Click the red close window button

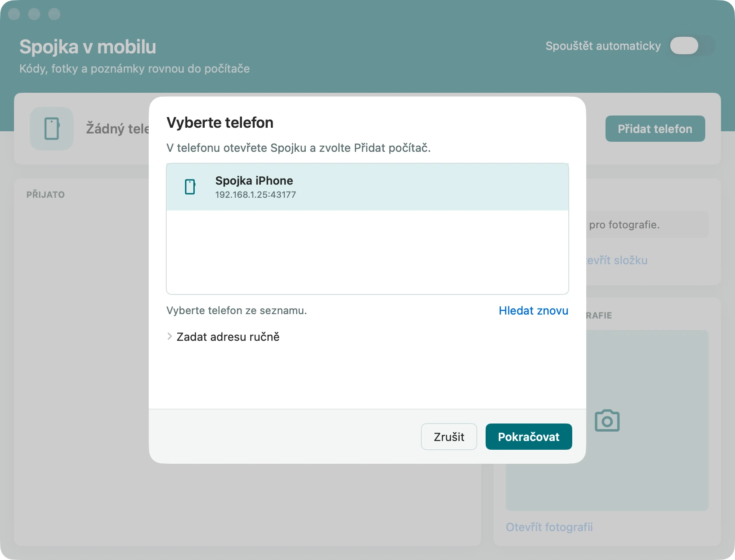14,14
